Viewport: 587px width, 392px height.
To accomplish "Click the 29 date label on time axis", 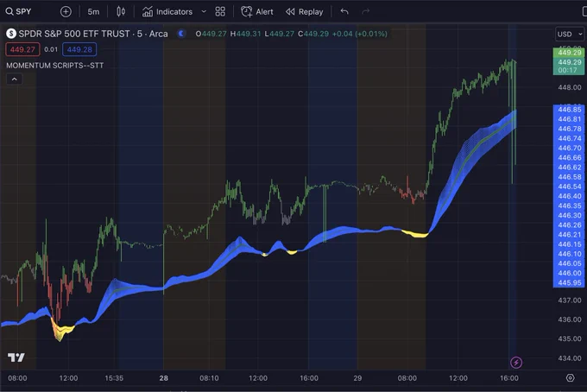I will [357, 378].
